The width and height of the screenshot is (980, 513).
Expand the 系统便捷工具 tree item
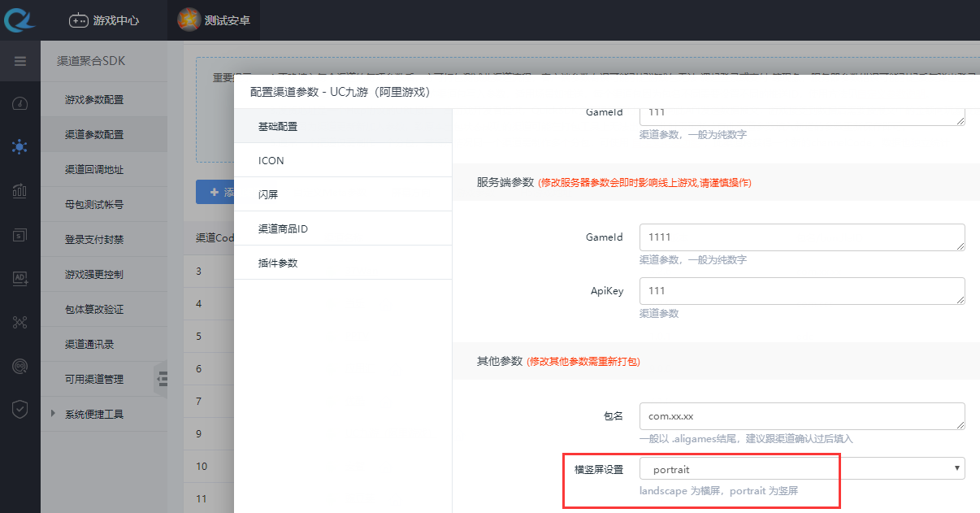pyautogui.click(x=54, y=414)
